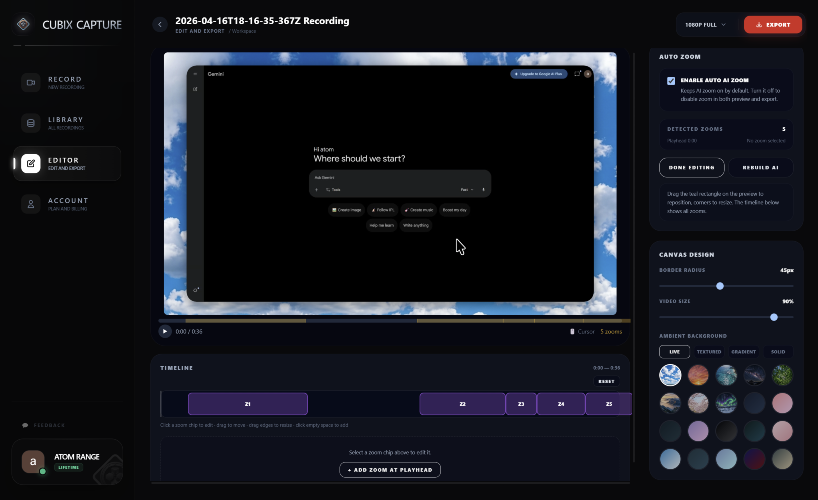Click the back arrow beside recording title
Viewport: 818px width, 500px height.
coord(160,24)
